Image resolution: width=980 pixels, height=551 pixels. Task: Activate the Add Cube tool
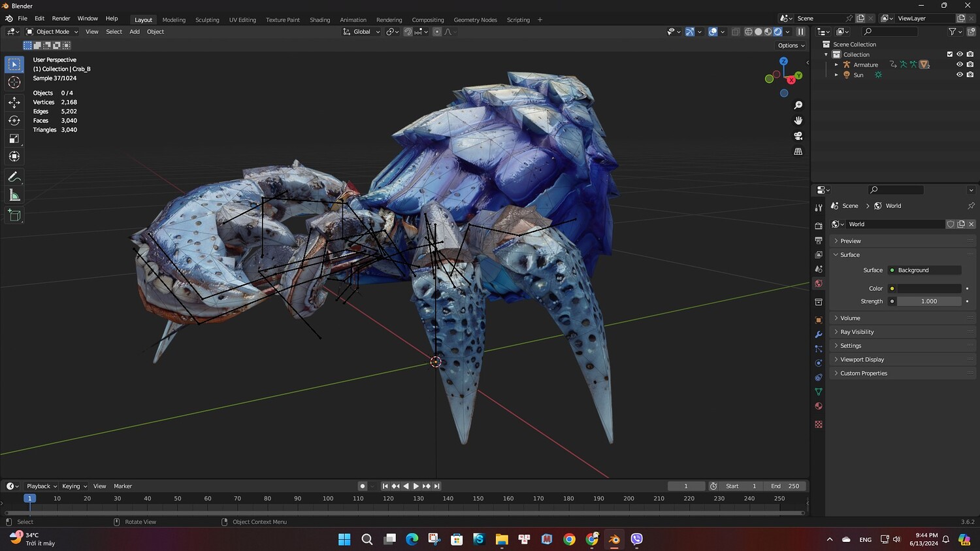tap(14, 215)
